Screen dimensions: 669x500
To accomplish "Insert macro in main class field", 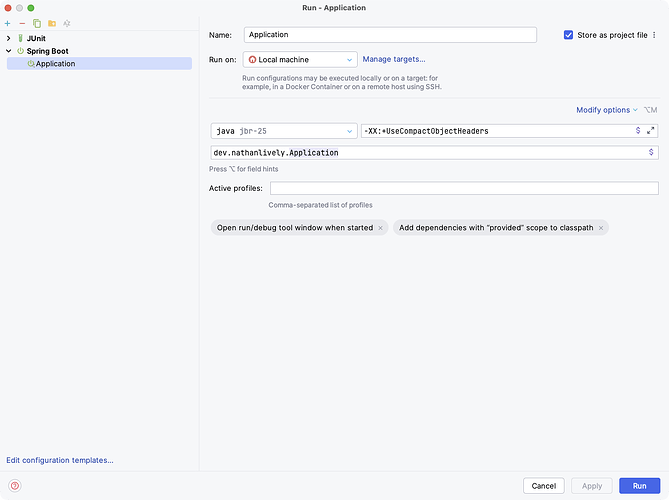I will coord(651,152).
